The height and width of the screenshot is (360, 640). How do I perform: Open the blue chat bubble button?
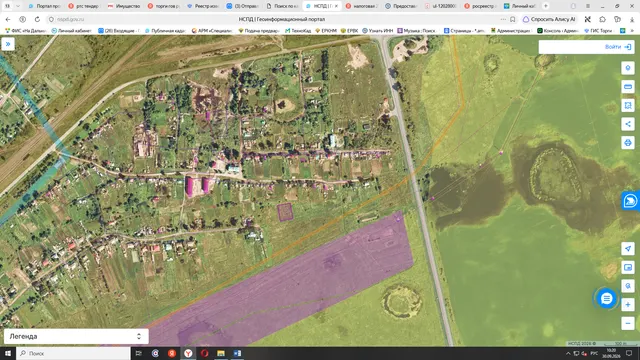coord(607,298)
